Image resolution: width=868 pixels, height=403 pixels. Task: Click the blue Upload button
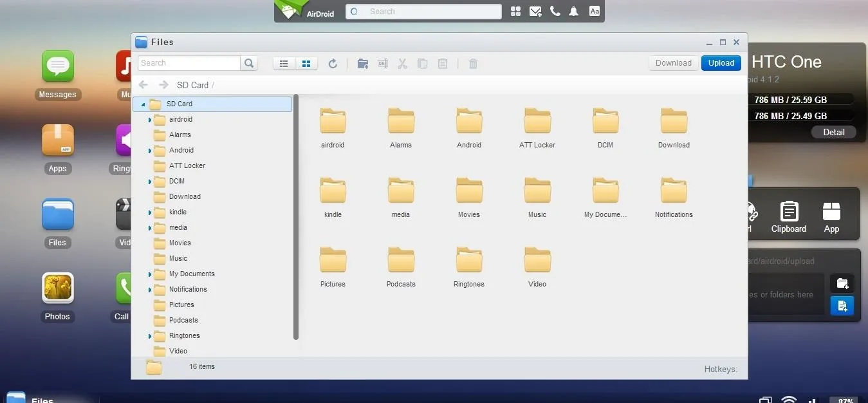[x=721, y=63]
